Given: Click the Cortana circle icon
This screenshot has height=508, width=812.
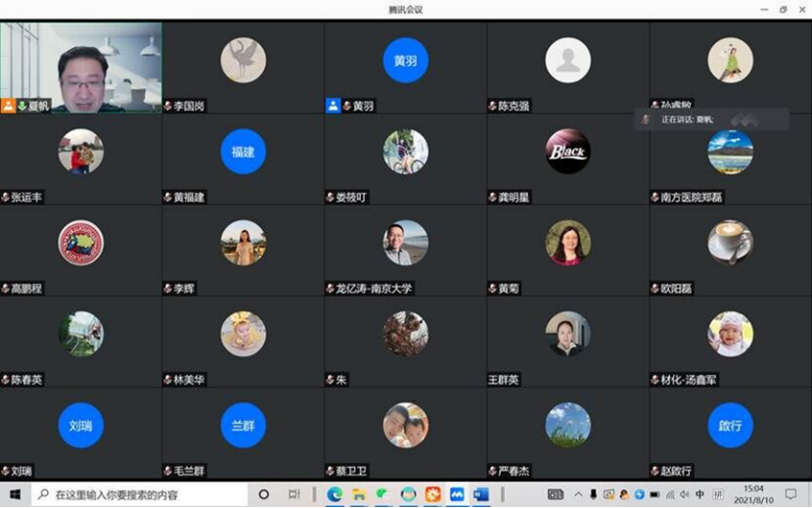Looking at the screenshot, I should tap(264, 494).
